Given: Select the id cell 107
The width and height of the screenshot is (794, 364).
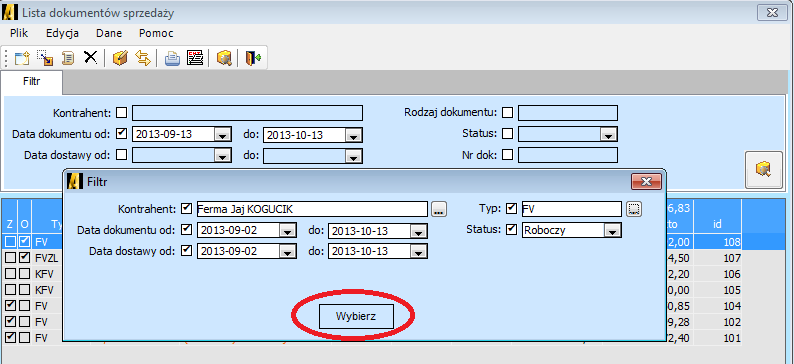Looking at the screenshot, I should point(718,258).
